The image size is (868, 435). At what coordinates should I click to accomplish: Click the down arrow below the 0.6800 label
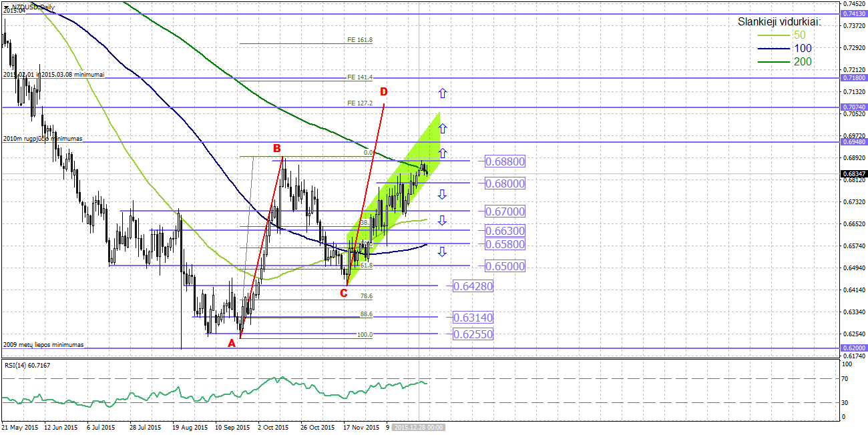(442, 194)
